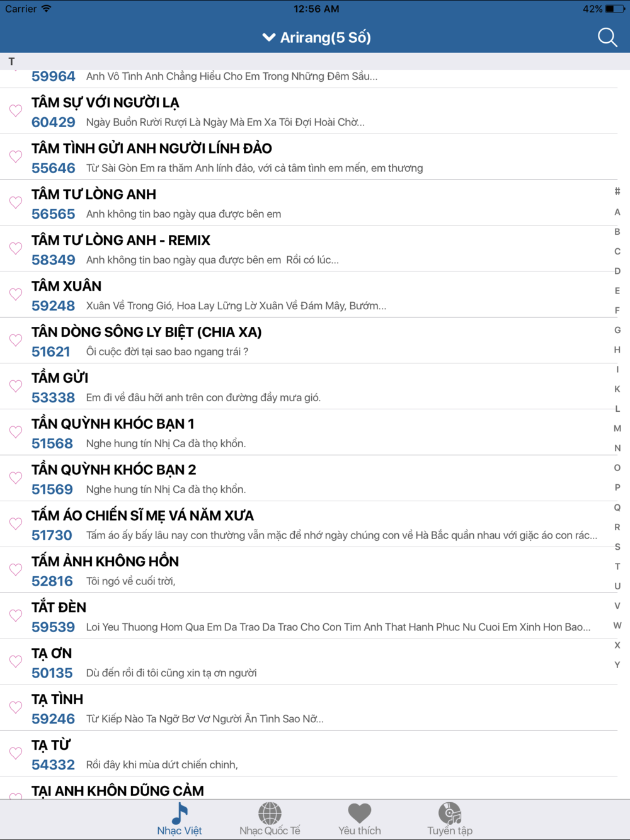Jump to letter Q in index
The width and height of the screenshot is (630, 840).
coord(617,508)
